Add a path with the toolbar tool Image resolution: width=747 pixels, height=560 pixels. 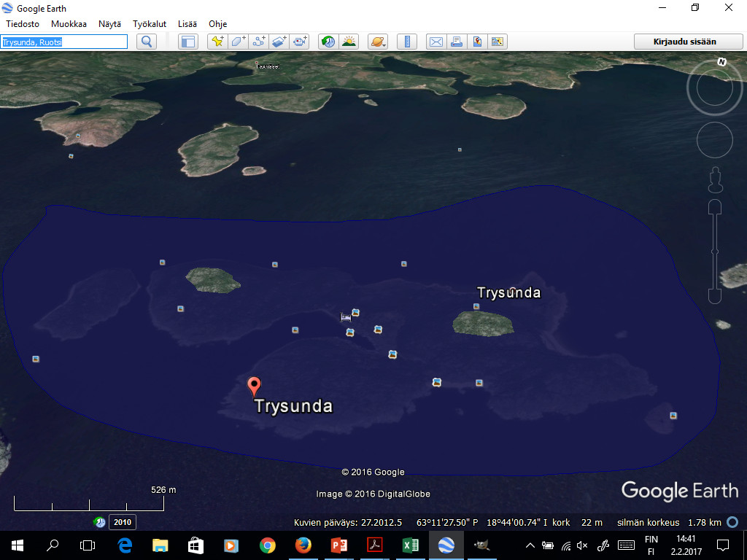[259, 42]
